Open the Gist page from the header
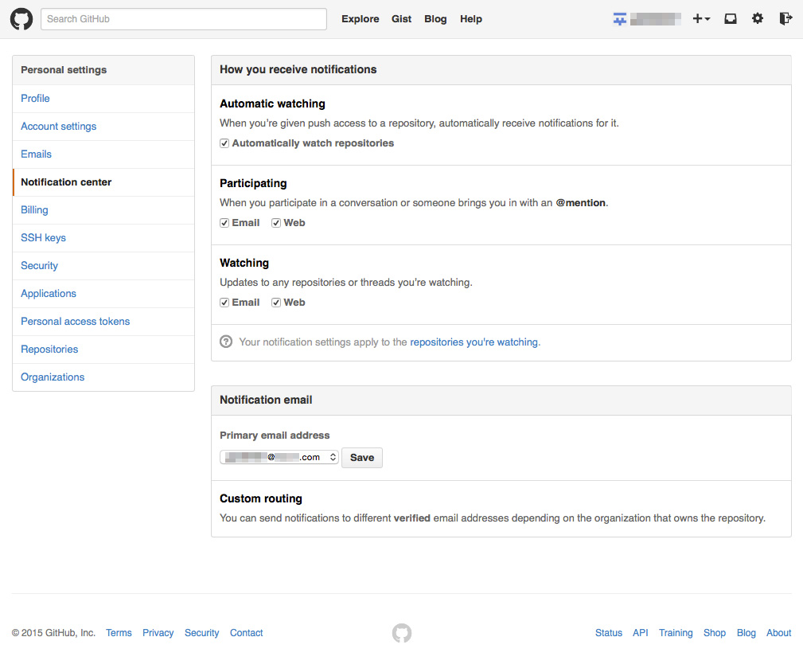This screenshot has height=672, width=803. (x=401, y=18)
